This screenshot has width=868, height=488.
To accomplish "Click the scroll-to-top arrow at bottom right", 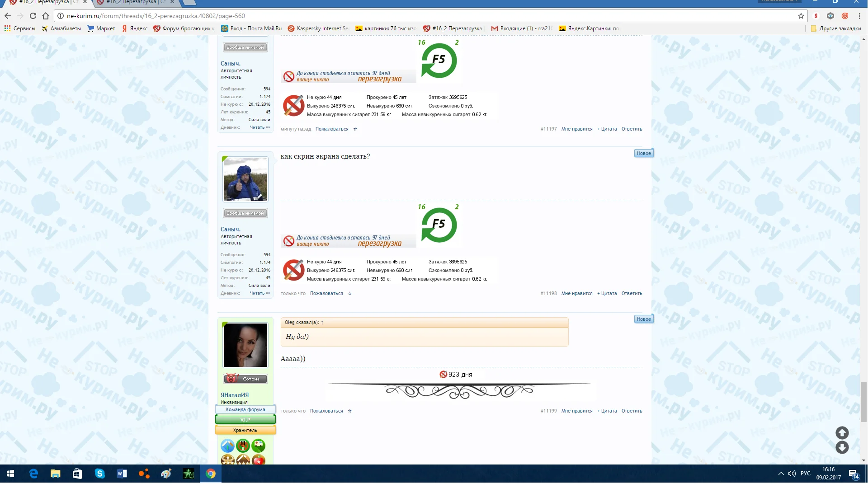I will 842,432.
